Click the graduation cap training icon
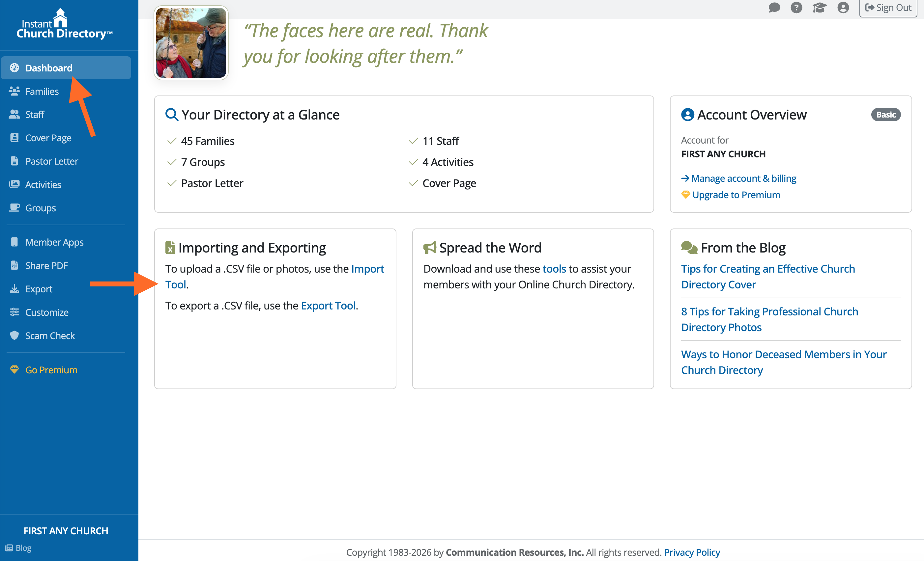Viewport: 924px width, 561px height. point(820,8)
